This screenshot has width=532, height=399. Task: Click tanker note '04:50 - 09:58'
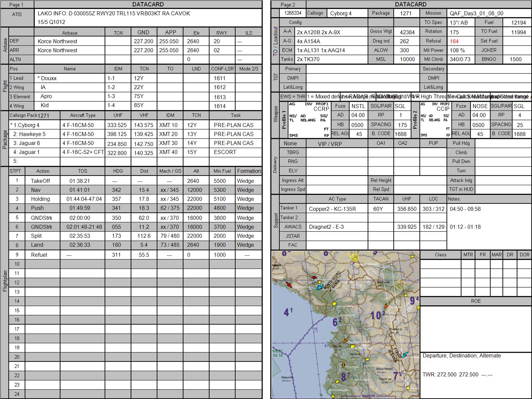465,209
